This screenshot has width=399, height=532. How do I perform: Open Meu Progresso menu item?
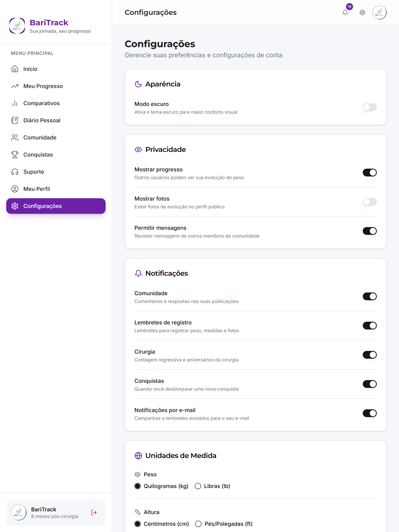tap(56, 86)
